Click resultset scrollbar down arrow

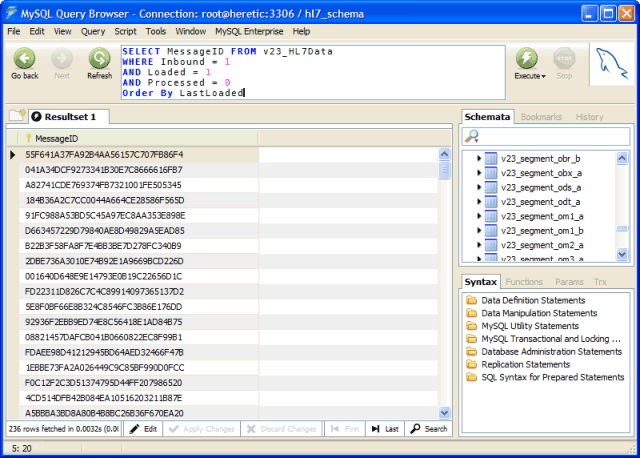444,413
